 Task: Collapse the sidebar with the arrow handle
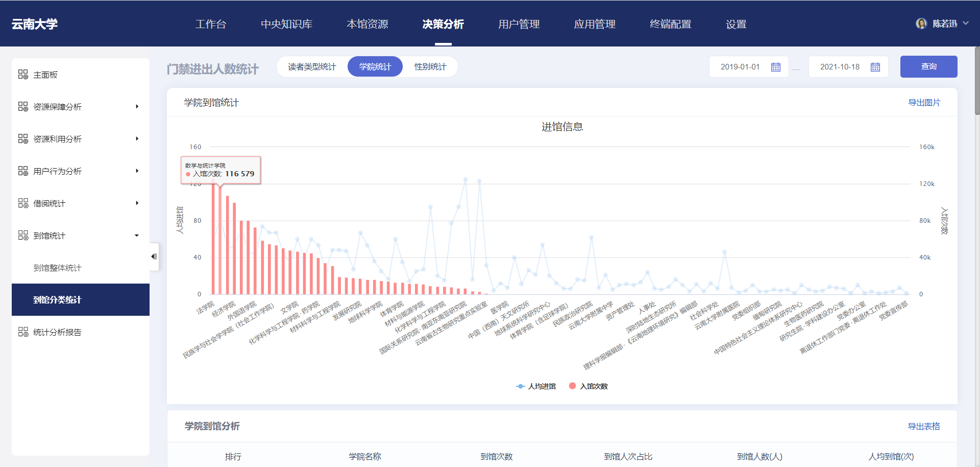coord(154,256)
